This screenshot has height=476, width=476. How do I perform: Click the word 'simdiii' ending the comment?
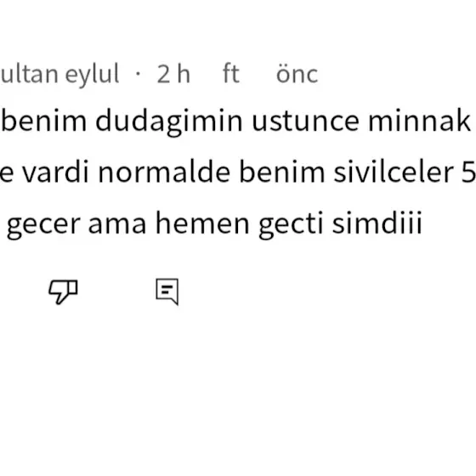pos(377,223)
